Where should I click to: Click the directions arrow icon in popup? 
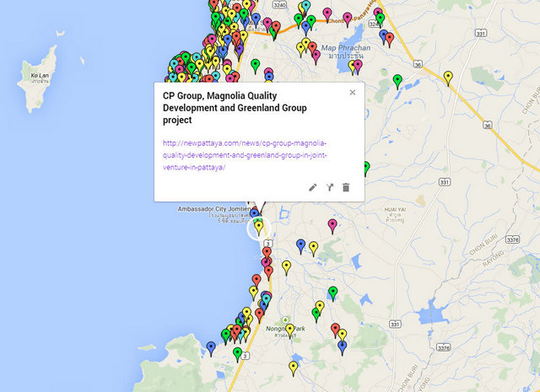[x=330, y=187]
